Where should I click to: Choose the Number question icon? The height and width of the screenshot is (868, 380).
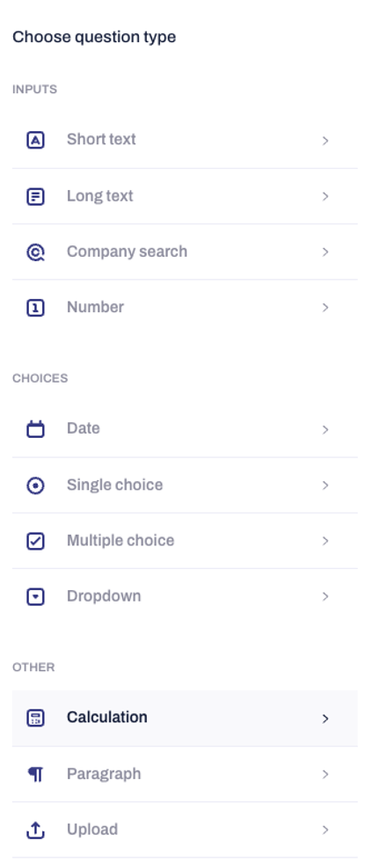(x=35, y=307)
